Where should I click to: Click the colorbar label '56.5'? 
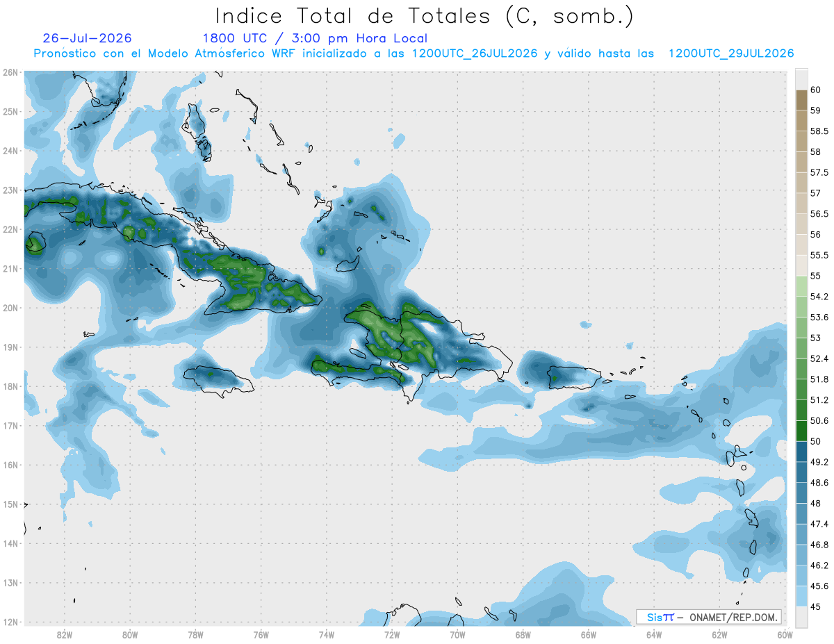coord(819,214)
